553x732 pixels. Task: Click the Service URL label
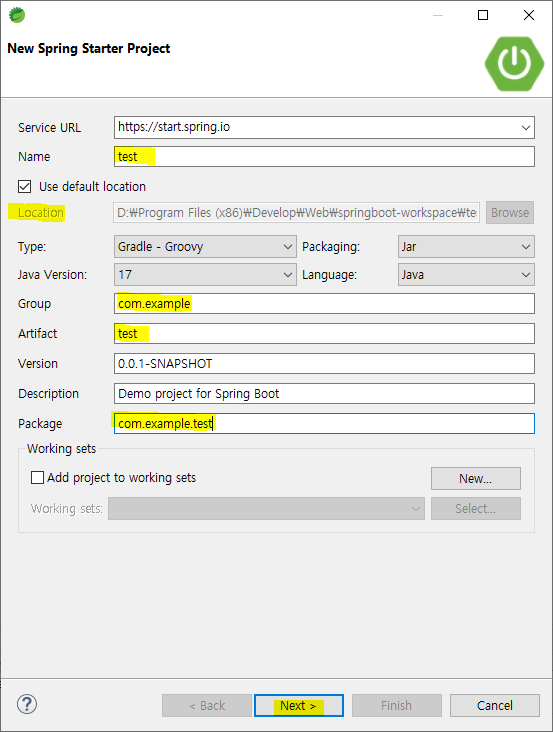[x=49, y=127]
